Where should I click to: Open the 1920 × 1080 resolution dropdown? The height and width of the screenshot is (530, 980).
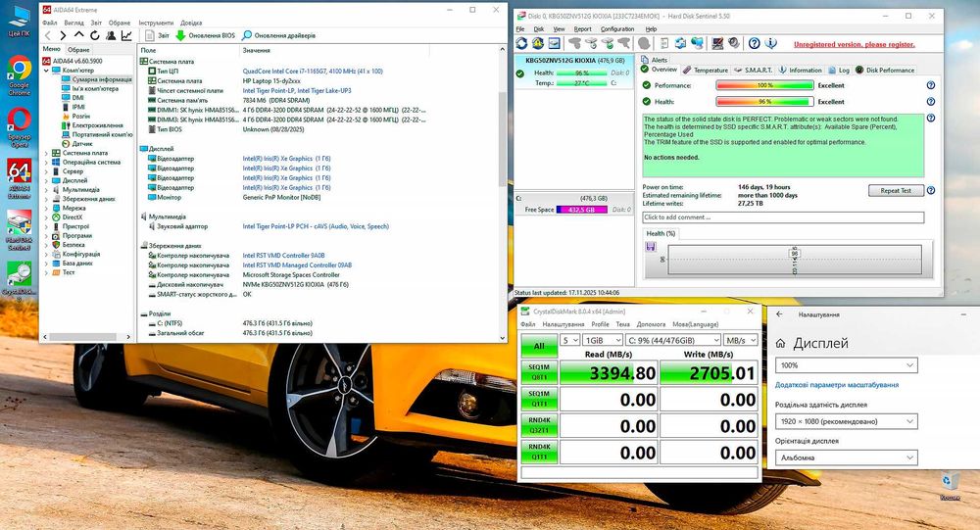click(847, 421)
